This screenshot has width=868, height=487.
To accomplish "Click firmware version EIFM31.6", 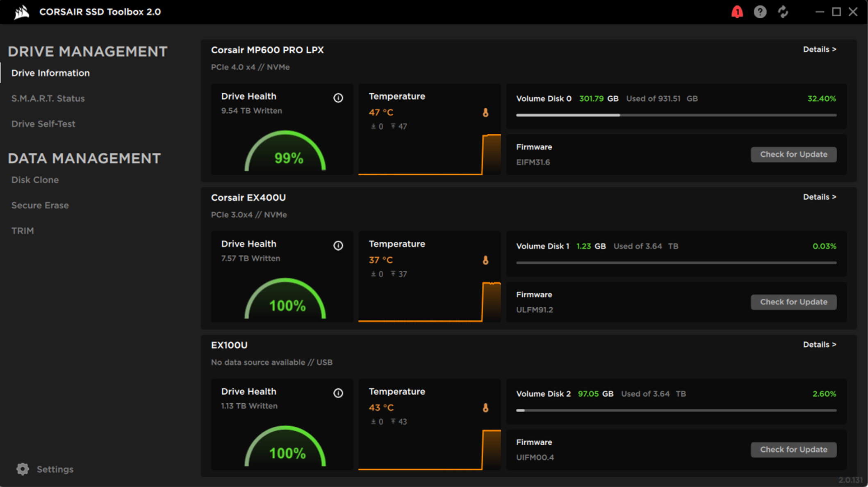I will (533, 162).
